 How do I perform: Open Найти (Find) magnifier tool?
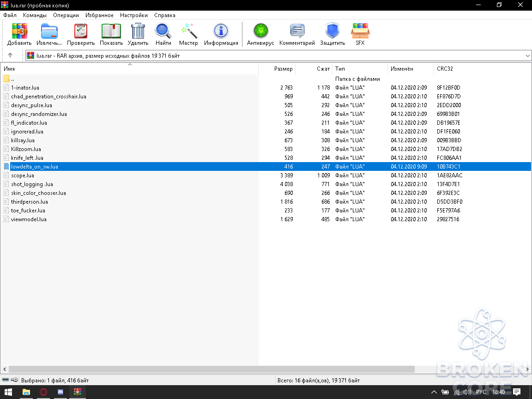point(163,31)
